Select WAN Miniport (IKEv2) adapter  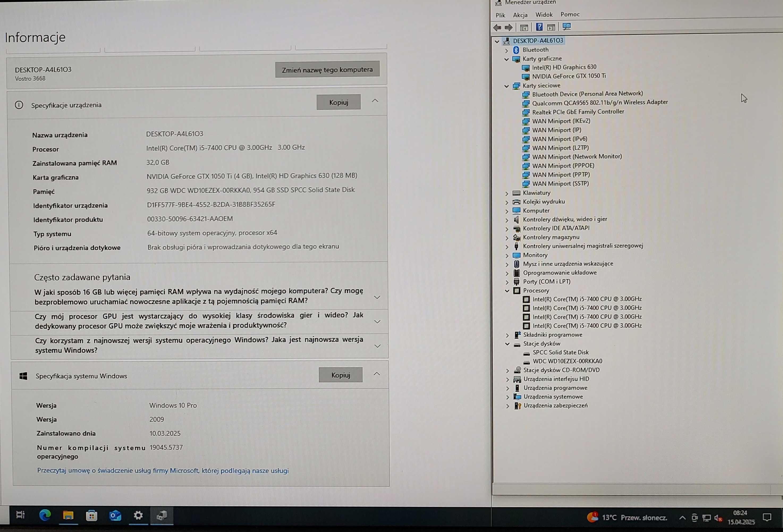point(561,121)
